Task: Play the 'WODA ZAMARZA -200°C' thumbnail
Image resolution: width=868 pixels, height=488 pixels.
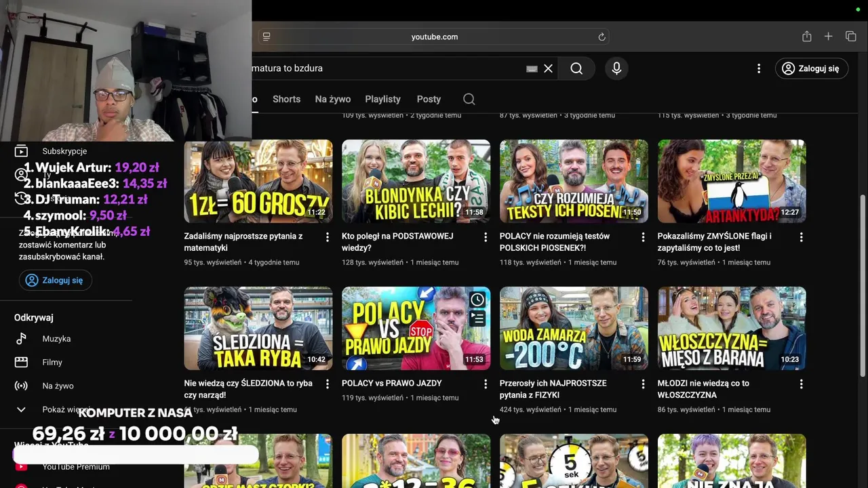Action: (x=574, y=329)
